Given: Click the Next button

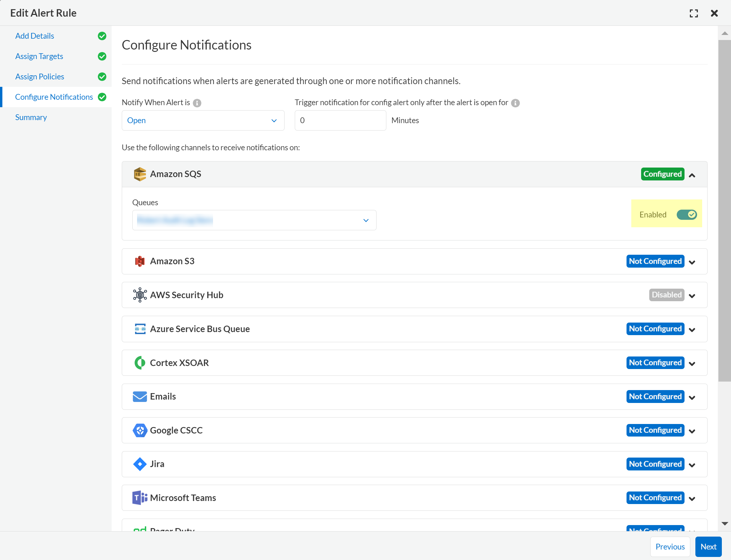Looking at the screenshot, I should (708, 546).
